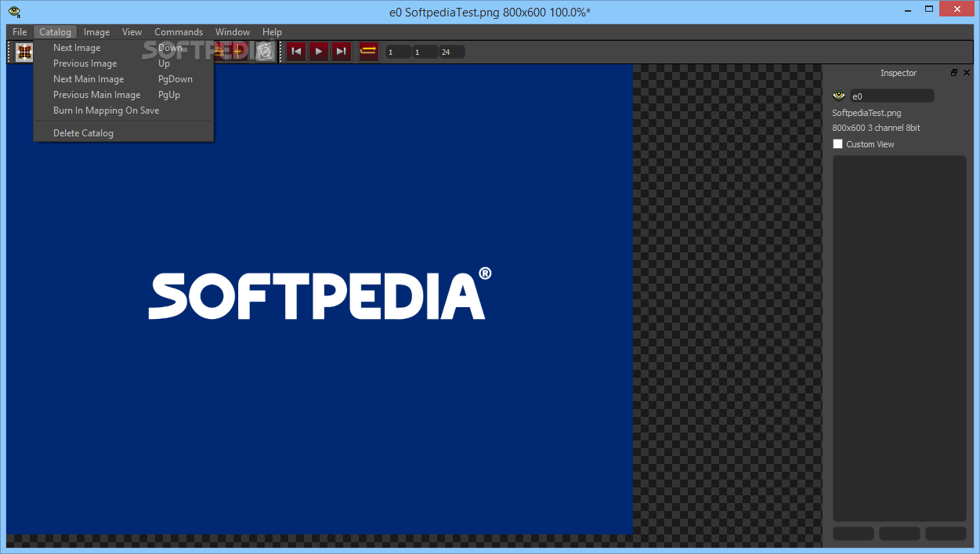This screenshot has width=980, height=554.
Task: Click the crosshair toolbar icon
Action: (238, 53)
